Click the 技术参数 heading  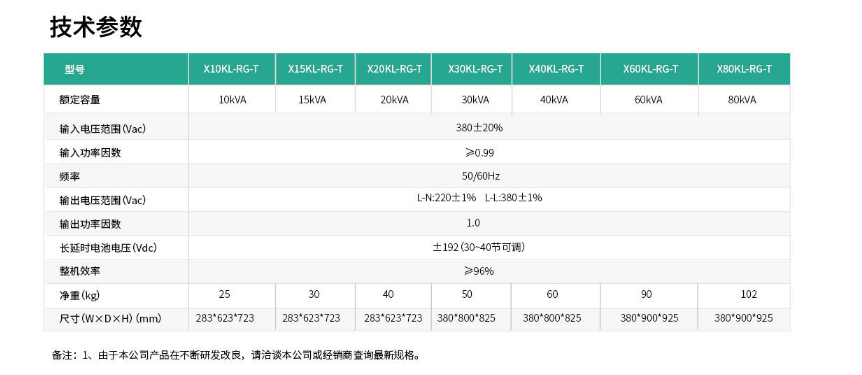96,27
